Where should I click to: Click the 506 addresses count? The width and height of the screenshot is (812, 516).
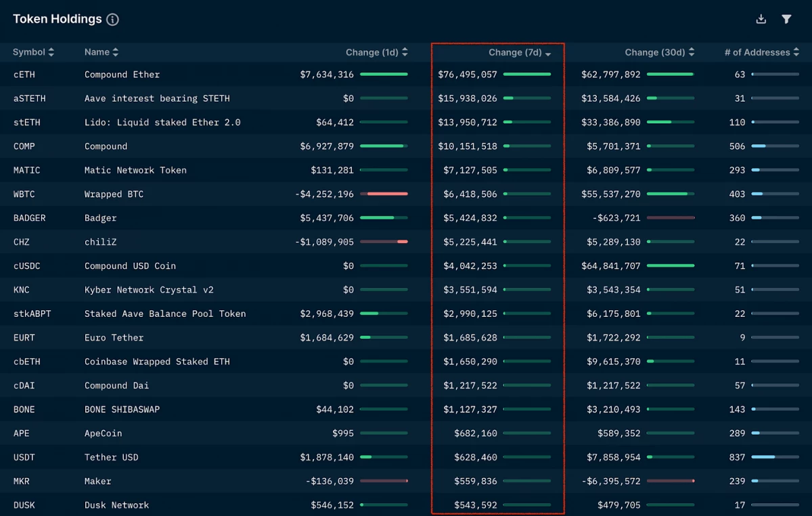738,146
